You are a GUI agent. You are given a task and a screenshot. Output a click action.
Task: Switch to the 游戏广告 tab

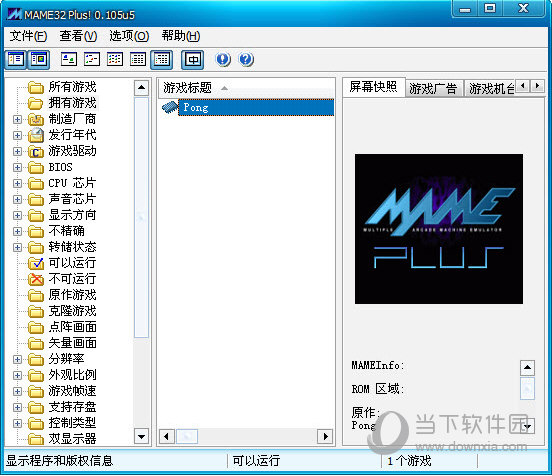(x=433, y=89)
